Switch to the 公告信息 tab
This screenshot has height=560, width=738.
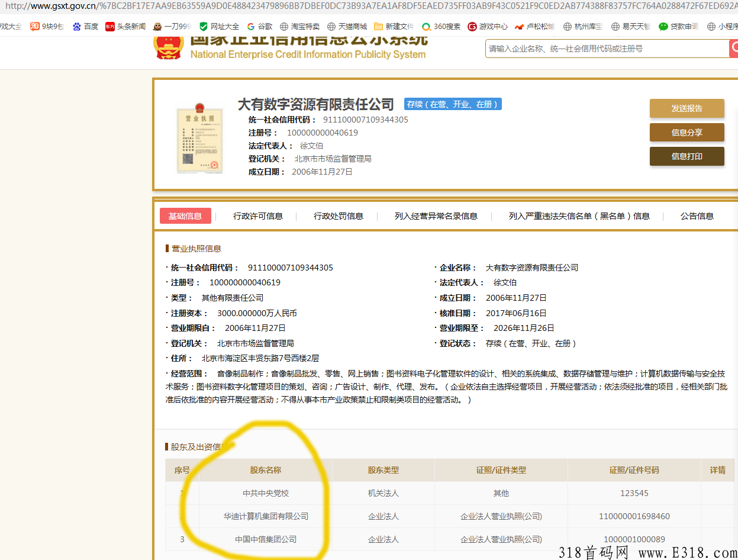697,216
